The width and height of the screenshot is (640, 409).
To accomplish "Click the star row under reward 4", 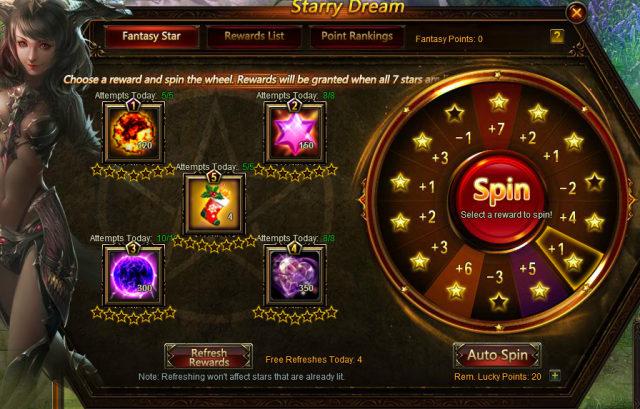I will tap(295, 314).
